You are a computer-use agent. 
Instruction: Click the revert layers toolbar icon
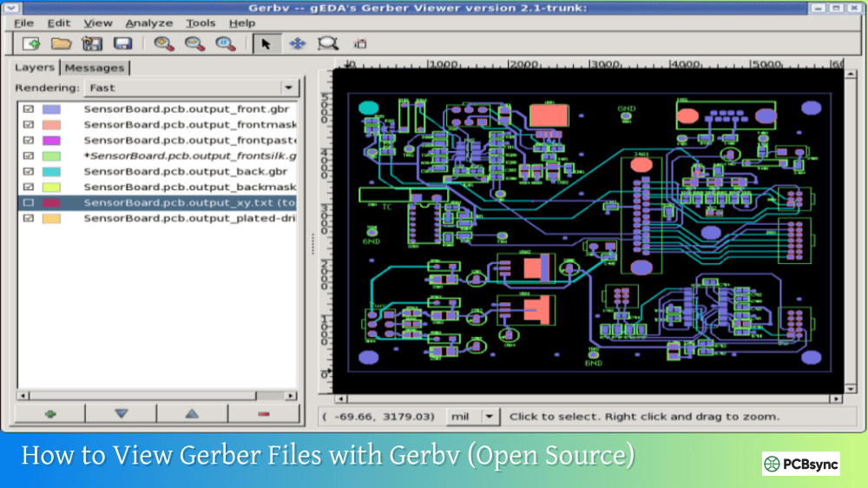click(92, 43)
